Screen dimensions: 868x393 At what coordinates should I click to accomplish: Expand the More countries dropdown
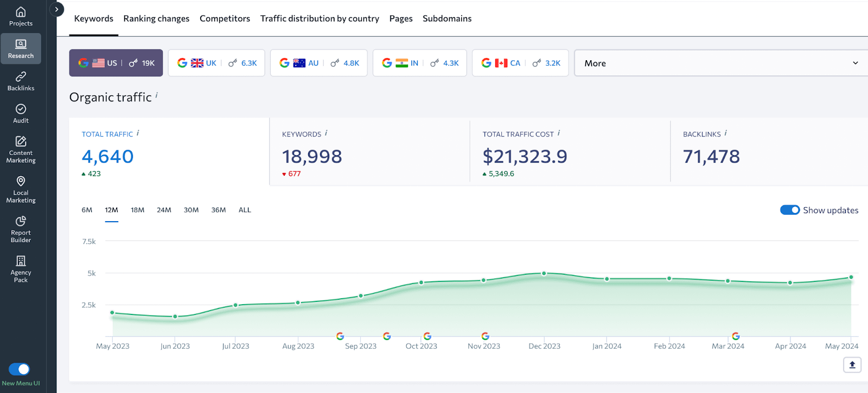720,63
